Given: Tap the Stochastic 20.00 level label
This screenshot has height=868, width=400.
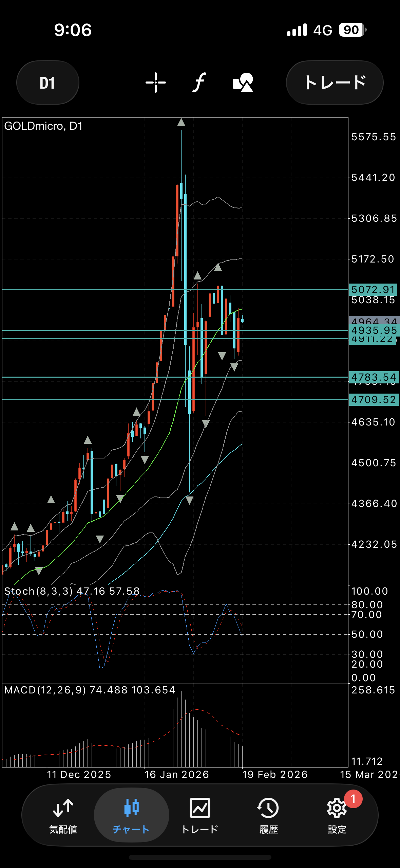Looking at the screenshot, I should tap(367, 664).
